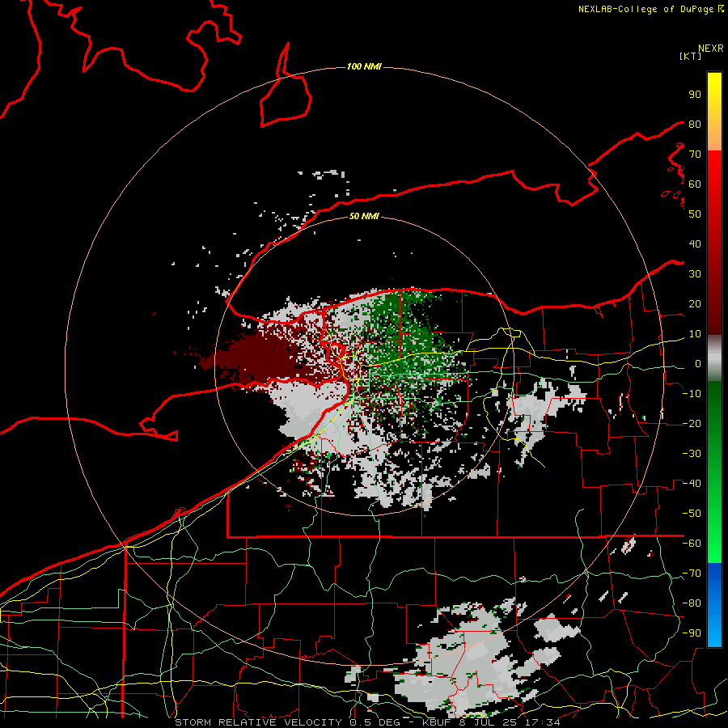This screenshot has width=728, height=728.
Task: Click the -90 knot scale label
Action: 692,633
